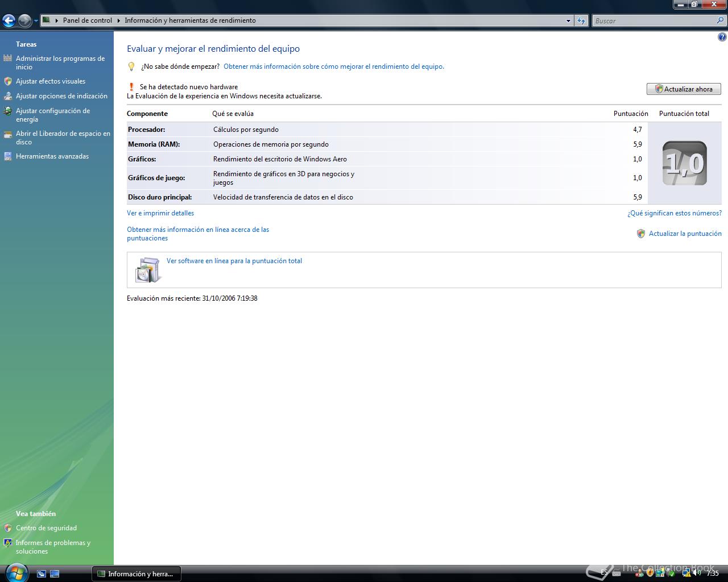Click the network warning tray icon

pos(685,573)
